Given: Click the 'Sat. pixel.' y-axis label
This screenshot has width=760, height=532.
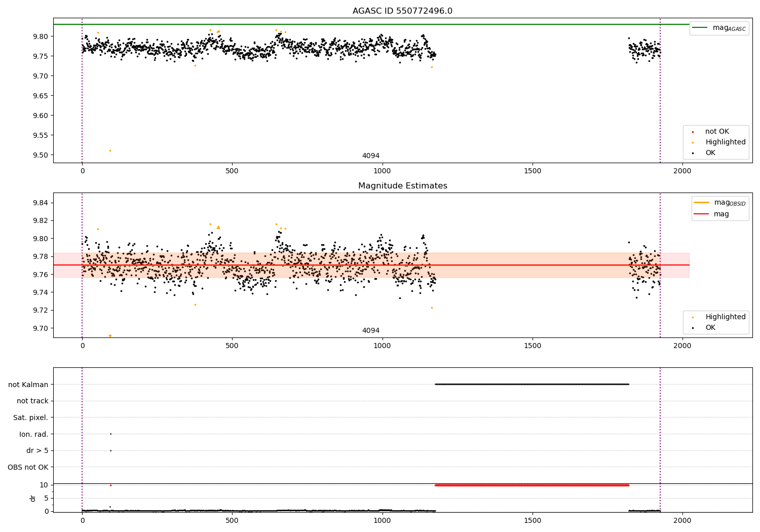Looking at the screenshot, I should 30,417.
